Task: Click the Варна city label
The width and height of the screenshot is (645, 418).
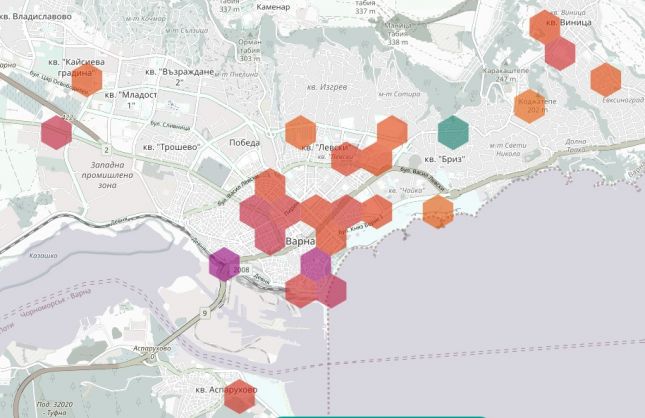Action: pos(300,242)
